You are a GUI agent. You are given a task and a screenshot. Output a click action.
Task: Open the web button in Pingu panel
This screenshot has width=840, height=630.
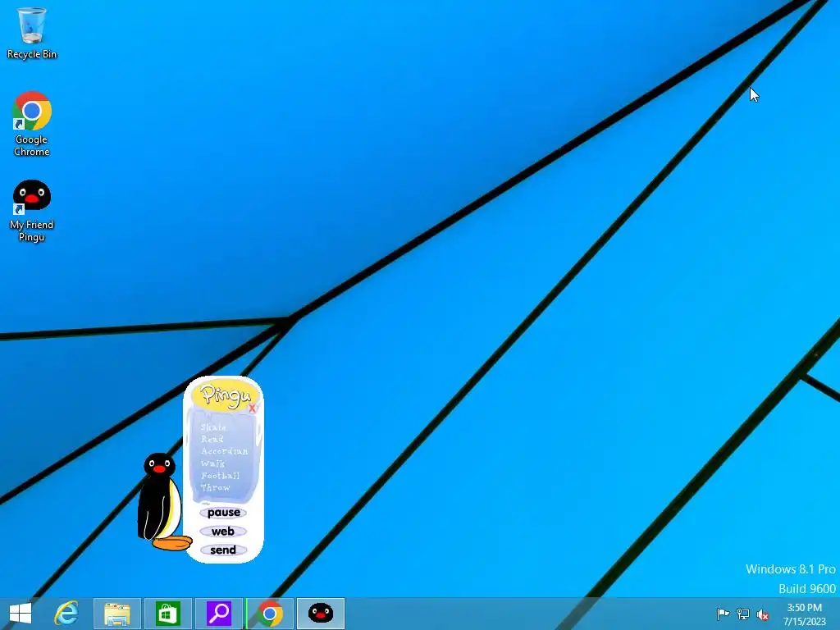[x=223, y=532]
